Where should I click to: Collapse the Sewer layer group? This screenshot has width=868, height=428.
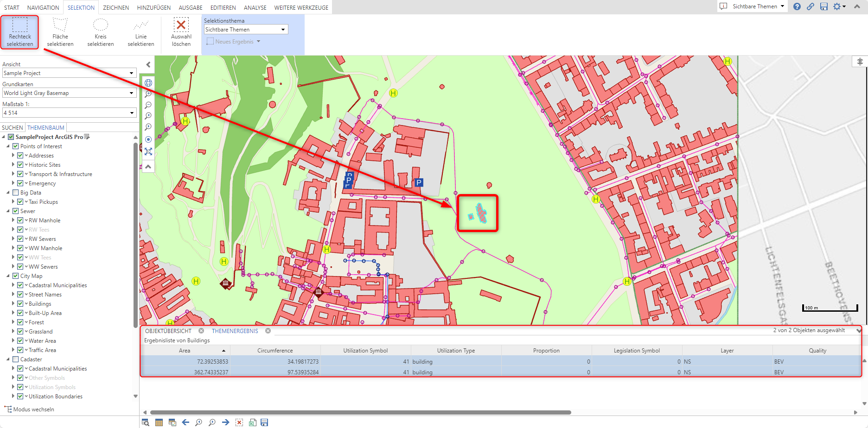8,211
